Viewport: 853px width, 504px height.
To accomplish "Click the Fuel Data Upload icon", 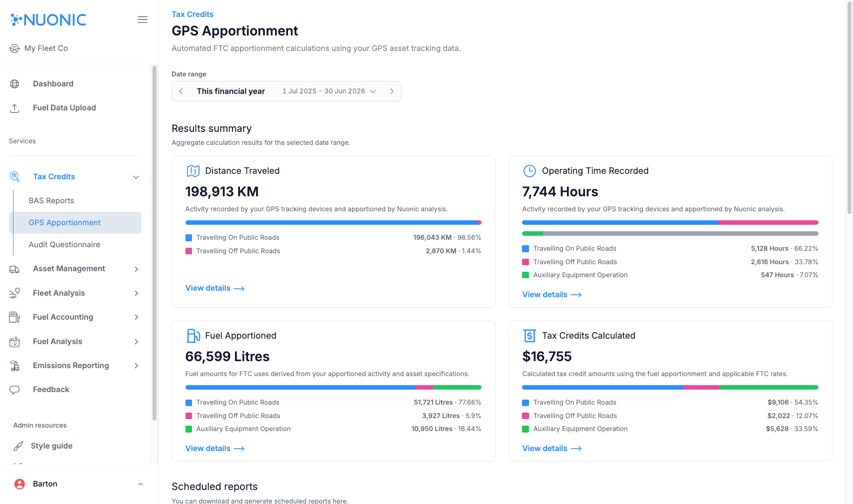I will coord(14,108).
